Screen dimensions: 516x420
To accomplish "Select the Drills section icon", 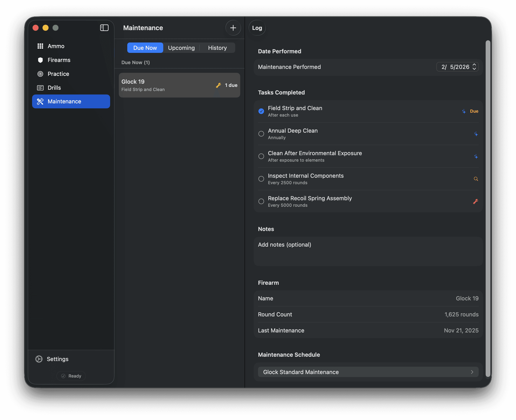I will click(x=40, y=88).
